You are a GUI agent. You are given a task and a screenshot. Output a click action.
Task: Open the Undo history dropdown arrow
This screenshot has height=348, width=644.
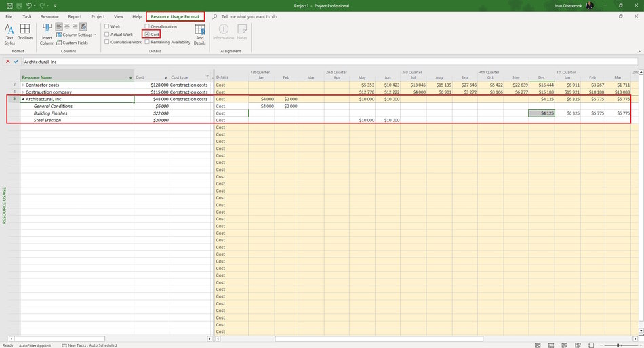35,5
